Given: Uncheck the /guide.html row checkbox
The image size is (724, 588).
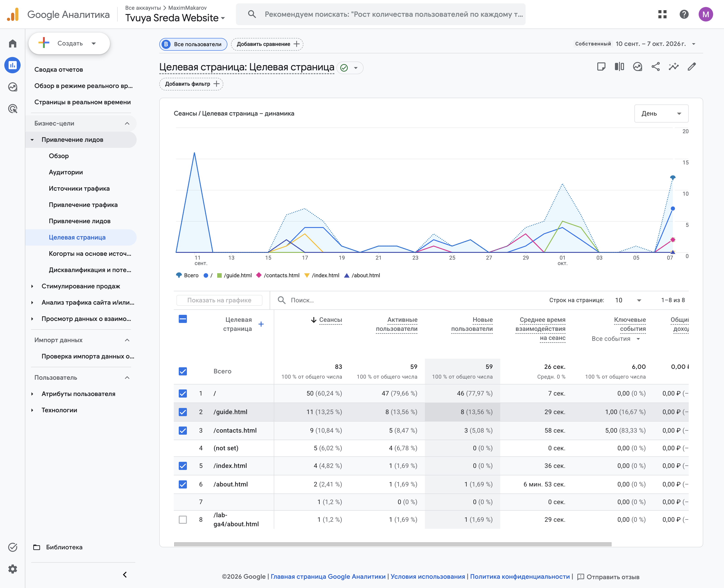Looking at the screenshot, I should click(x=183, y=412).
